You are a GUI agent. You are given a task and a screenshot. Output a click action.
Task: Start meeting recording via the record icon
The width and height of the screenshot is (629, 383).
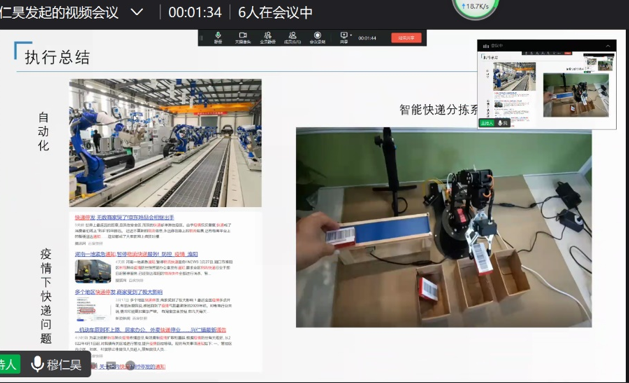tap(317, 37)
